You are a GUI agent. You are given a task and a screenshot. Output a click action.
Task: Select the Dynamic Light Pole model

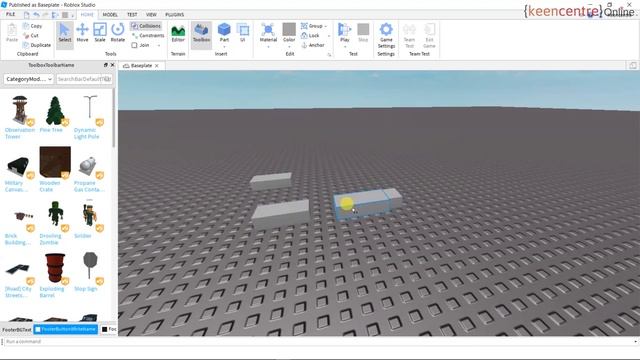point(89,118)
